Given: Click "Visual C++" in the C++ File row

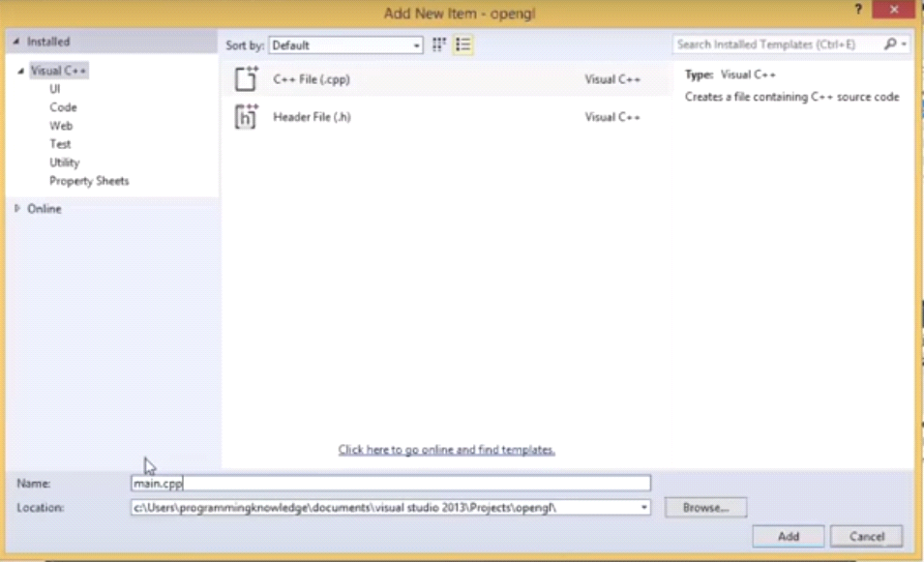Looking at the screenshot, I should (x=612, y=79).
